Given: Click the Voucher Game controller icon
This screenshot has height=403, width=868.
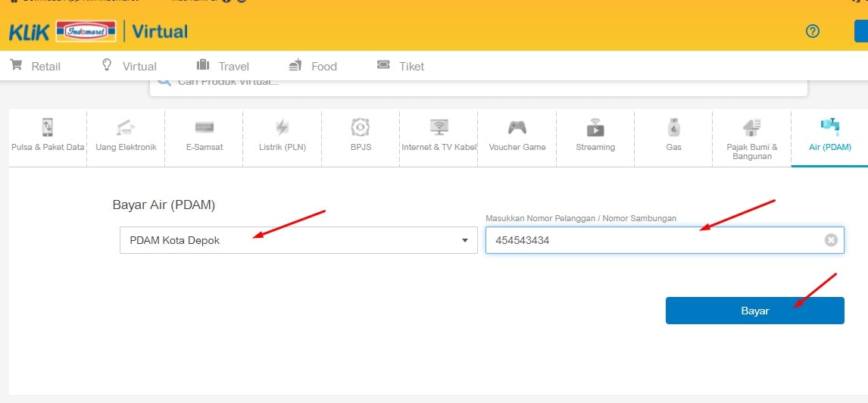Looking at the screenshot, I should 517,128.
